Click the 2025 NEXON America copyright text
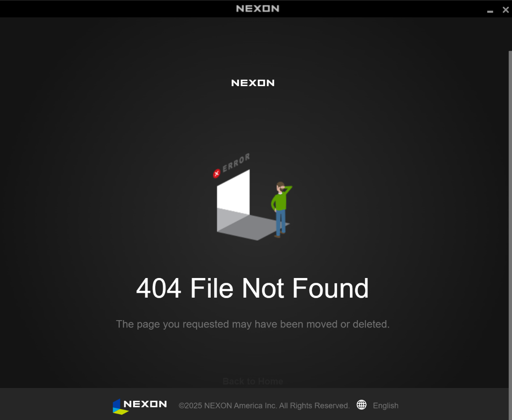 [264, 406]
